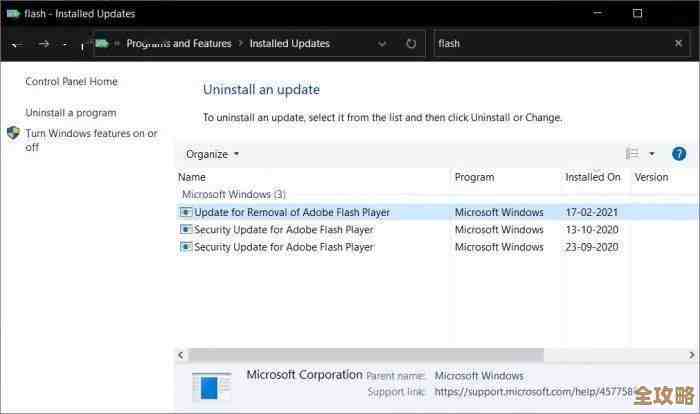Viewport: 700px width, 414px height.
Task: Sort by the Installed On column header
Action: coord(593,177)
